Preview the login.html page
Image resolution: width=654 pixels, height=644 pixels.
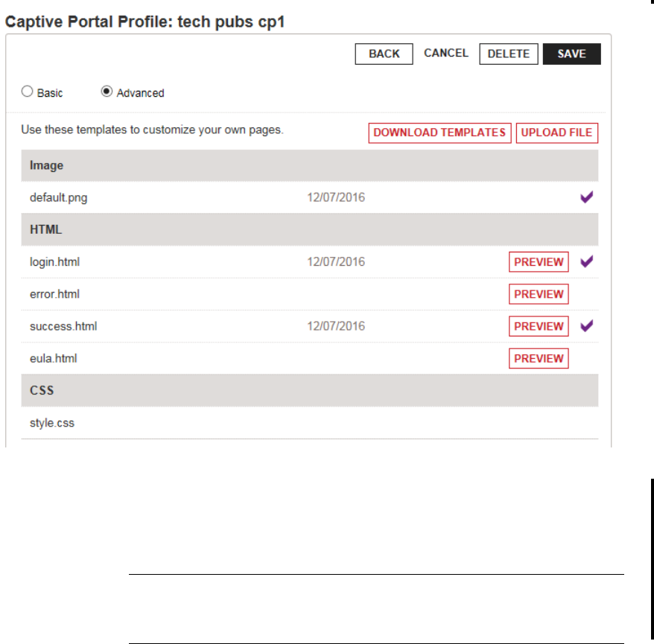coord(539,262)
